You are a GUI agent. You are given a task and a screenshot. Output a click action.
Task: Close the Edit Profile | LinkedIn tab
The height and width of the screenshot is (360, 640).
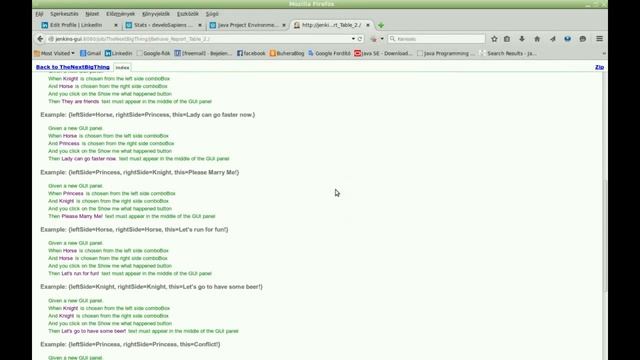point(116,25)
